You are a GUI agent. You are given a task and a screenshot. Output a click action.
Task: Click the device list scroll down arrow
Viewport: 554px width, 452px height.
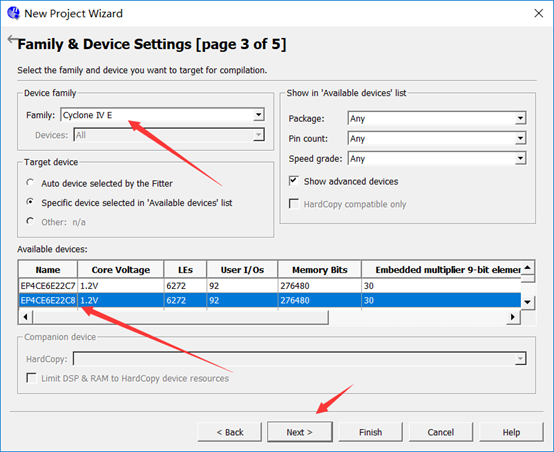528,302
